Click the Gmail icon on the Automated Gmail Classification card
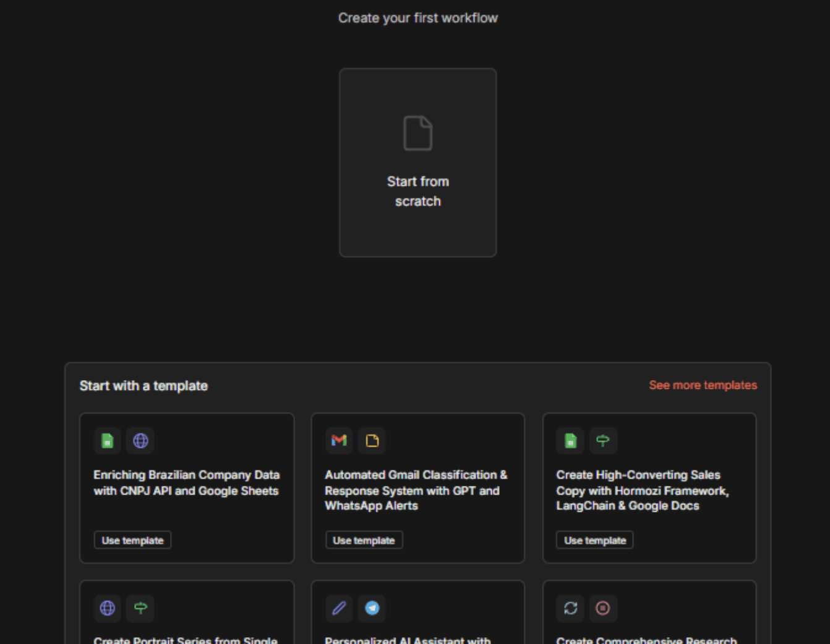This screenshot has height=644, width=830. click(339, 441)
